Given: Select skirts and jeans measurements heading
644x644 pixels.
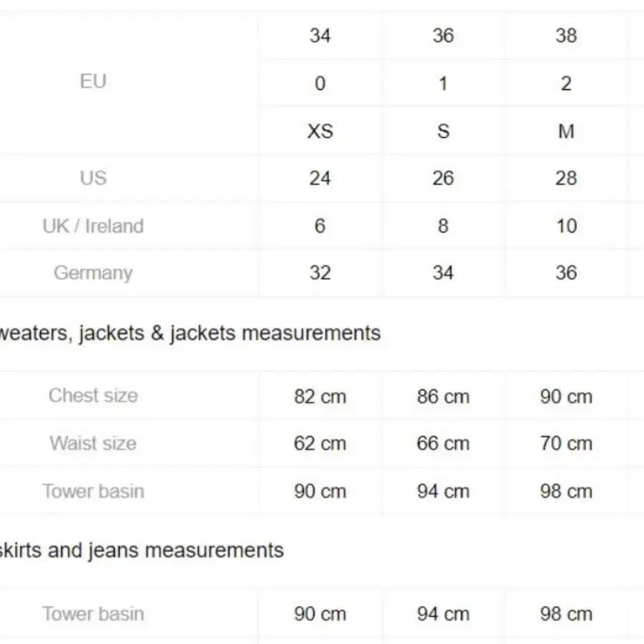Looking at the screenshot, I should coord(142,550).
